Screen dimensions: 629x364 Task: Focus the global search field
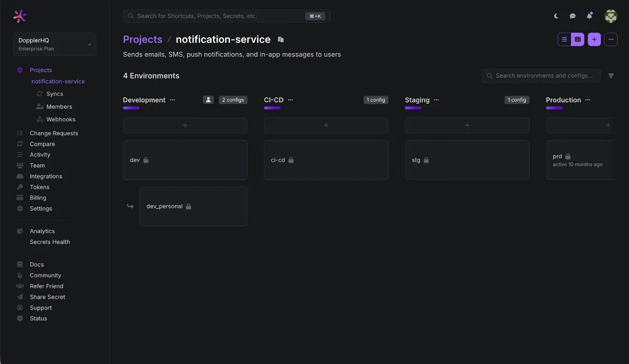[226, 16]
